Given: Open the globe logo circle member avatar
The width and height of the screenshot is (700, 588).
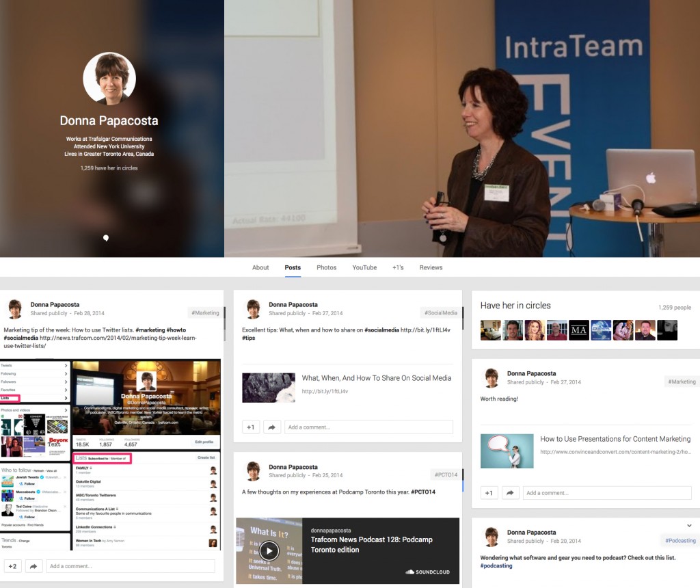Looking at the screenshot, I should coord(601,330).
